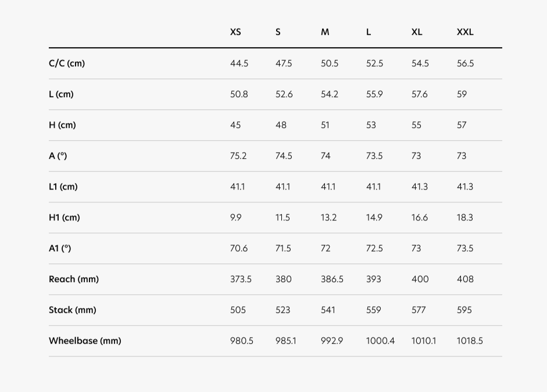
Task: Select the H1 (cm) row label
Action: pyautogui.click(x=65, y=218)
